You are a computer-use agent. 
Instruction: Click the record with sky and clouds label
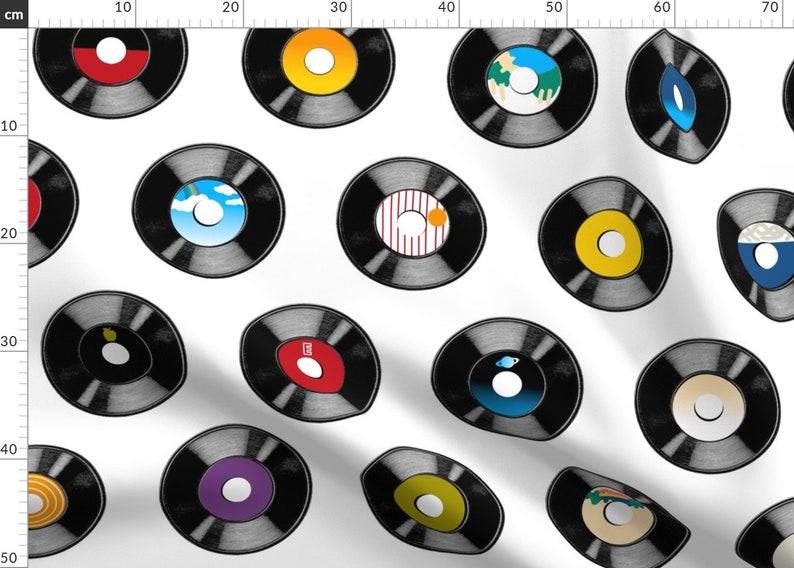pos(208,212)
